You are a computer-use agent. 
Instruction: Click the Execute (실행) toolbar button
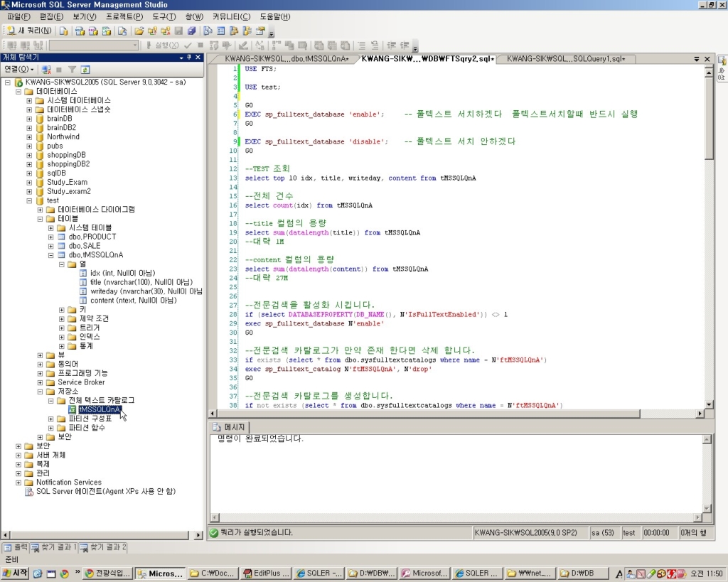pyautogui.click(x=162, y=45)
